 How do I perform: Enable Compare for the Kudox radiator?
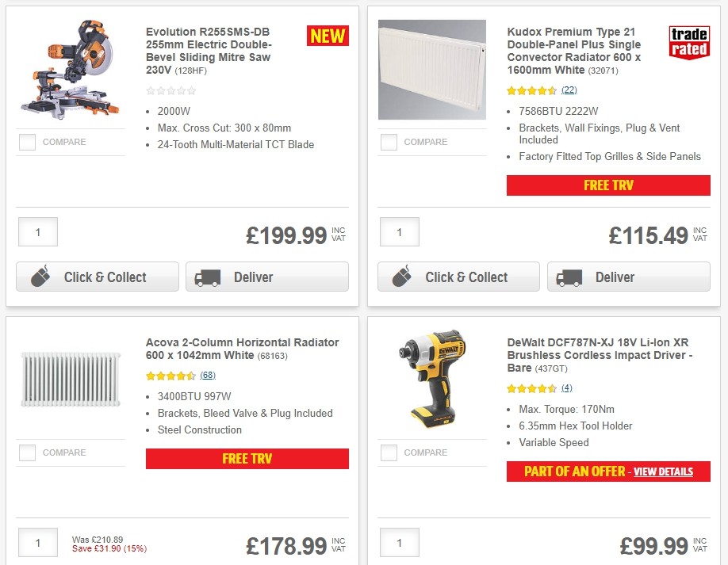click(x=388, y=141)
